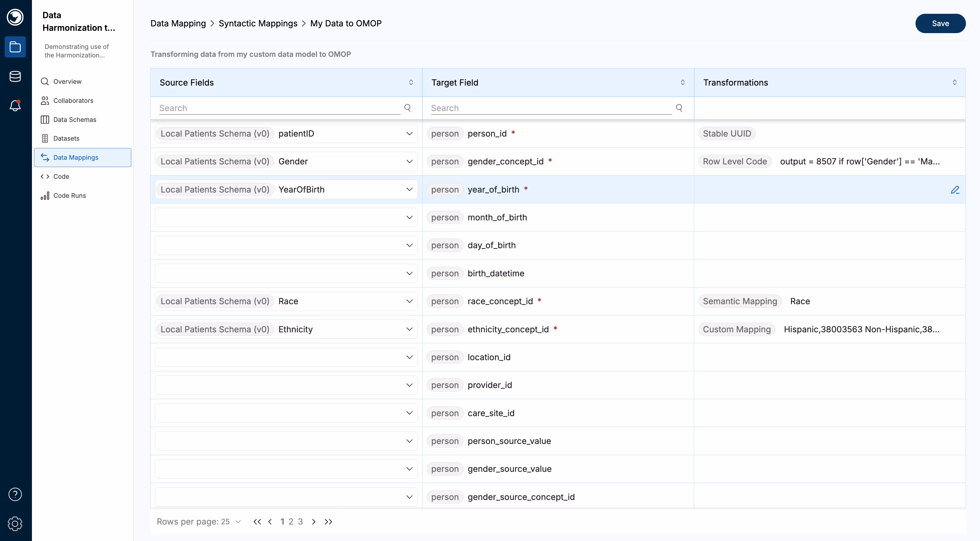Open the Rows per page dropdown
This screenshot has height=541, width=980.
(x=231, y=522)
